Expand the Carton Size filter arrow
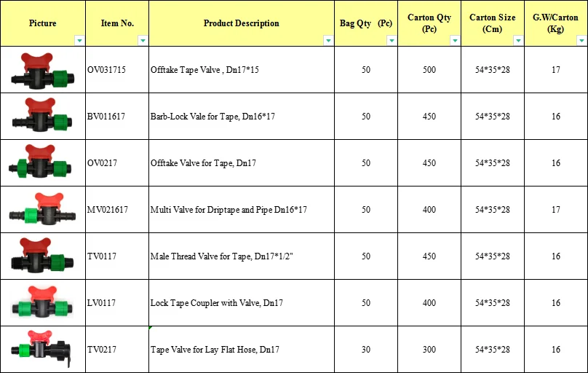This screenshot has width=588, height=373. [517, 41]
